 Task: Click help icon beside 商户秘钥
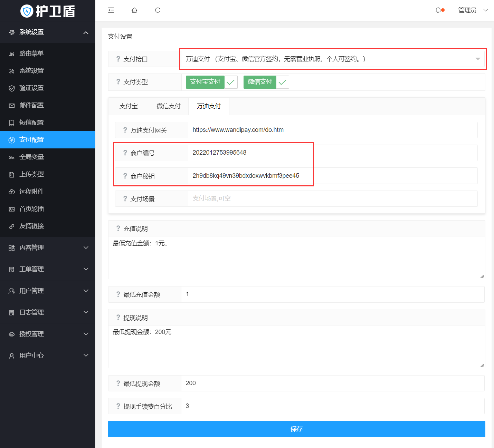[125, 176]
